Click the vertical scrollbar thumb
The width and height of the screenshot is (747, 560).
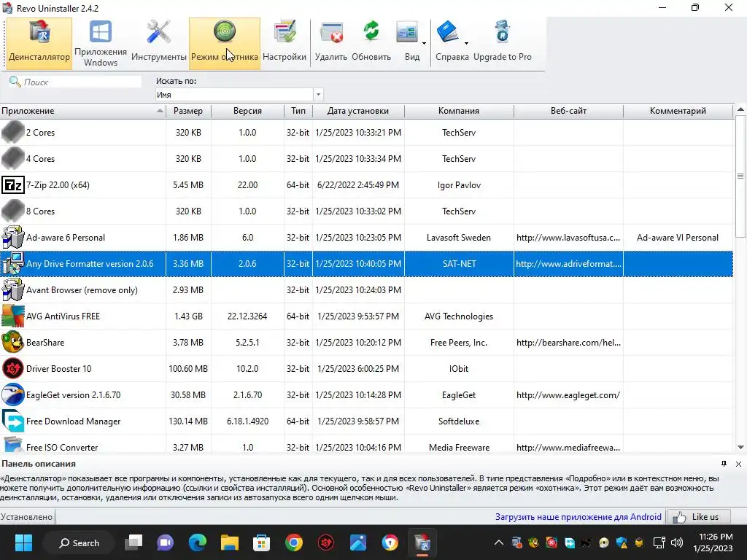point(740,176)
